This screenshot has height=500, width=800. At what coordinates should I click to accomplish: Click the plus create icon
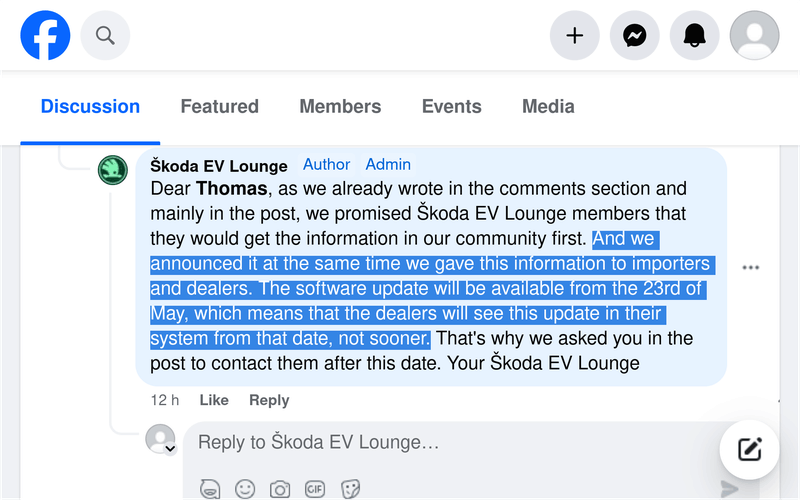574,36
